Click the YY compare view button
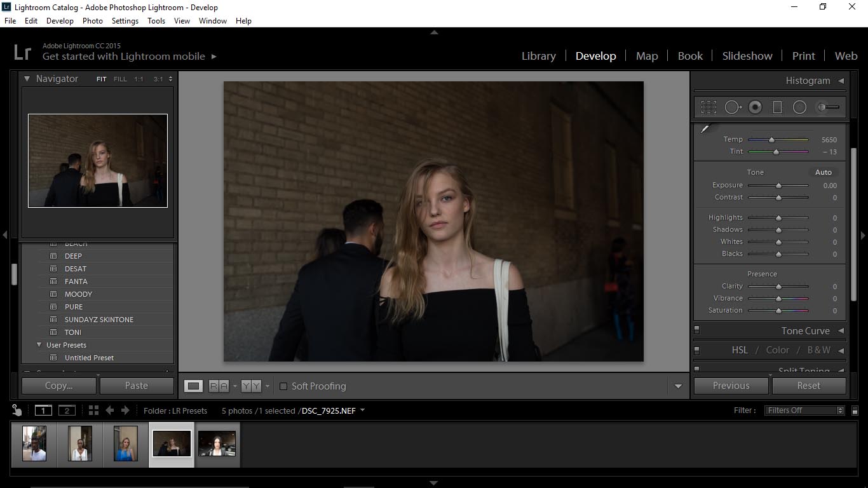Viewport: 868px width, 488px height. tap(251, 386)
